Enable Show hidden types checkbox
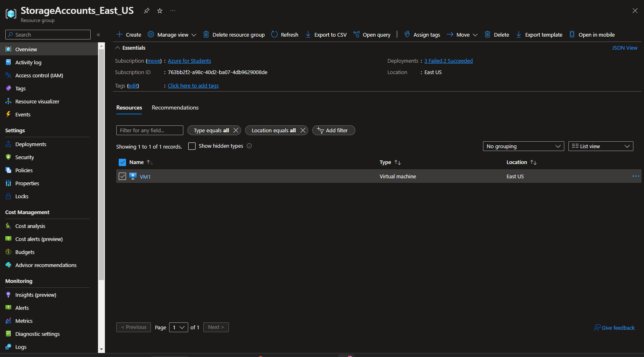 [192, 146]
